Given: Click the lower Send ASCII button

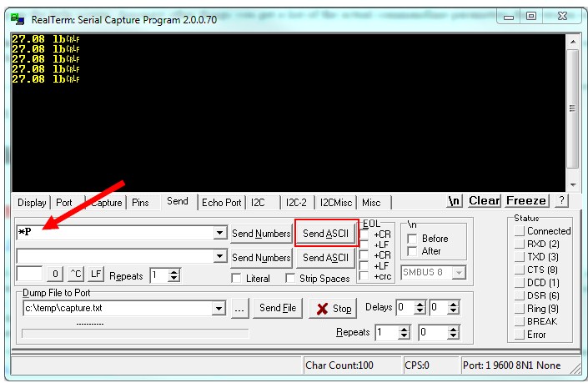Looking at the screenshot, I should click(325, 258).
